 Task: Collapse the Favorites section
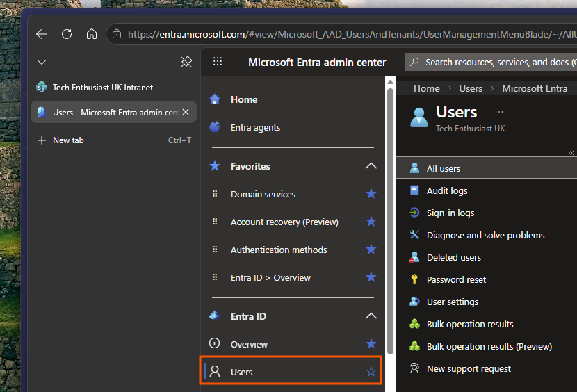(x=371, y=166)
